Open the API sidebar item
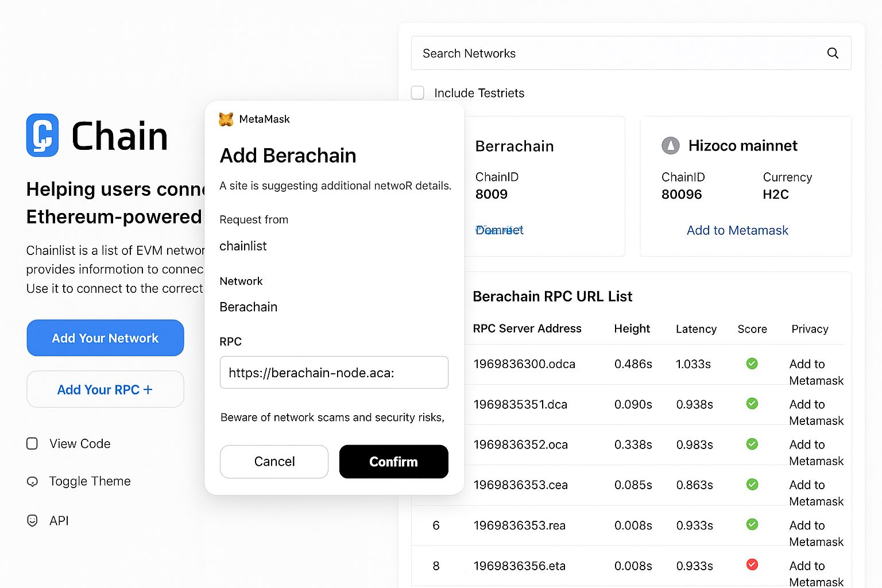This screenshot has height=588, width=882. pyautogui.click(x=59, y=521)
